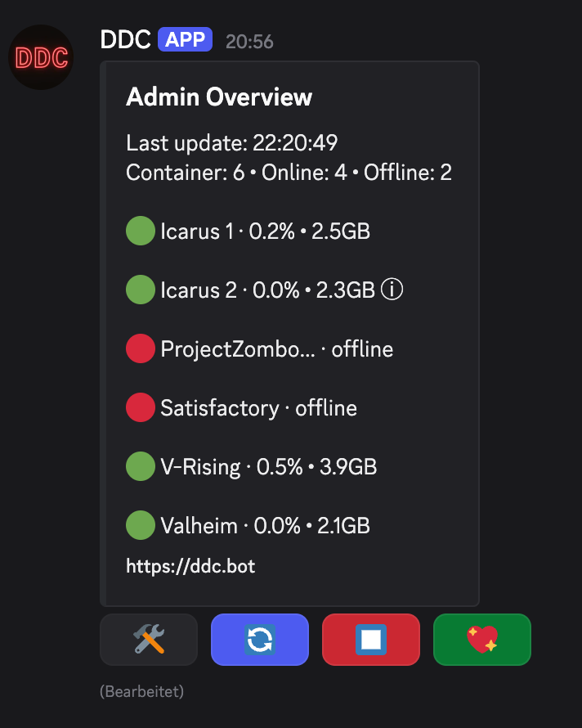Click the green fill of the refresh button
Screen dimensions: 582x728
pos(259,640)
